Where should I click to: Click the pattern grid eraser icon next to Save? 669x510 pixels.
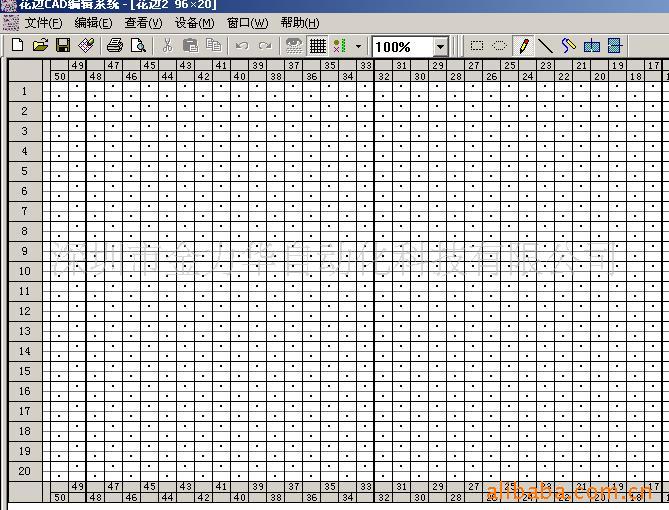coord(86,45)
